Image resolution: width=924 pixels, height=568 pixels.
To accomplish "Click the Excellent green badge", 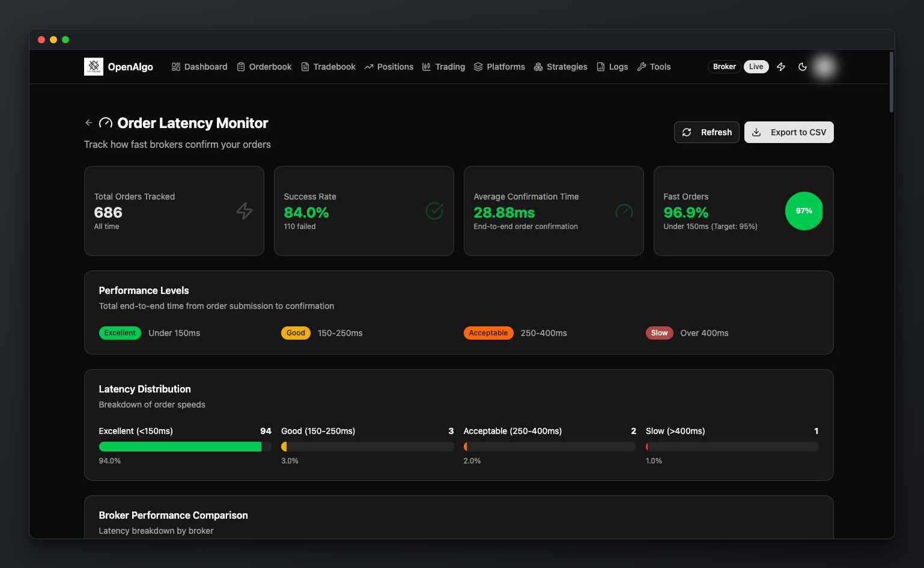I will coord(120,333).
